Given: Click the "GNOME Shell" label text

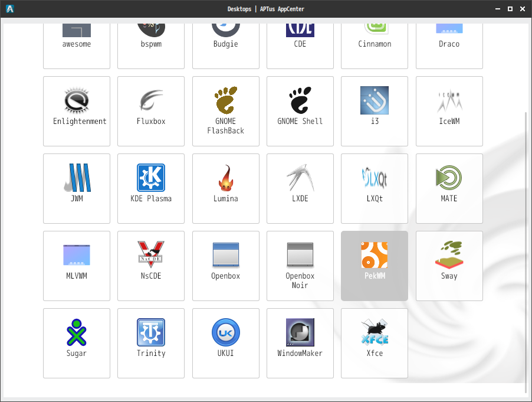Looking at the screenshot, I should 300,121.
